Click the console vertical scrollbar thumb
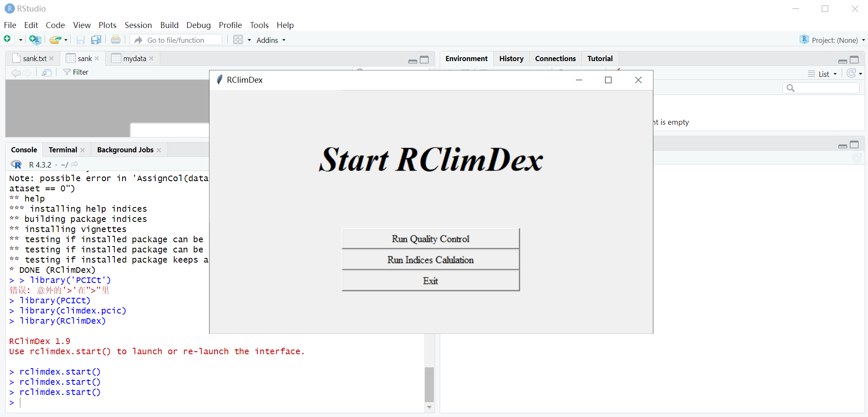The width and height of the screenshot is (868, 417). click(429, 384)
